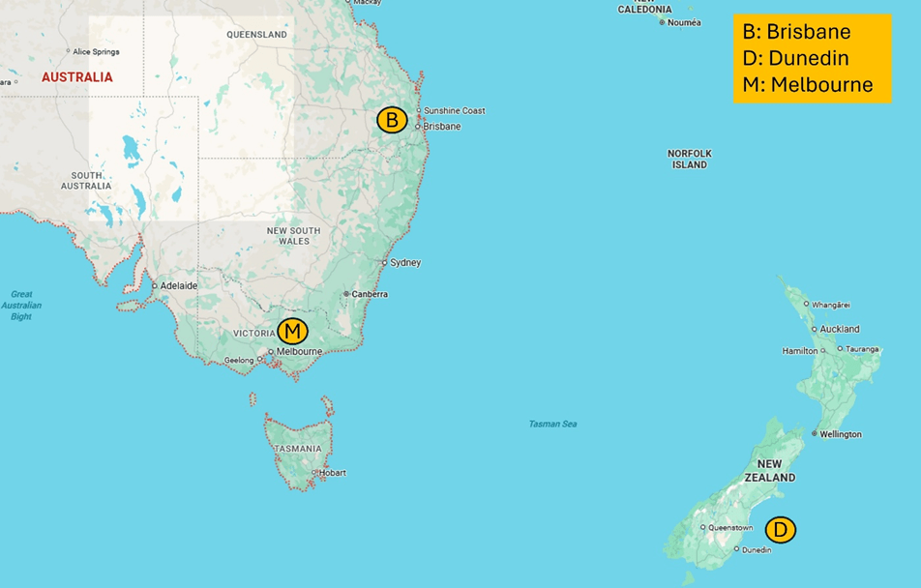This screenshot has width=921, height=588.
Task: Select the Canberra capital dot marker
Action: (346, 294)
